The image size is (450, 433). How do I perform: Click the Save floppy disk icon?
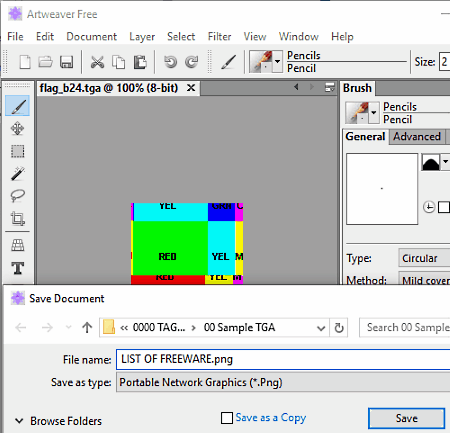click(x=66, y=62)
